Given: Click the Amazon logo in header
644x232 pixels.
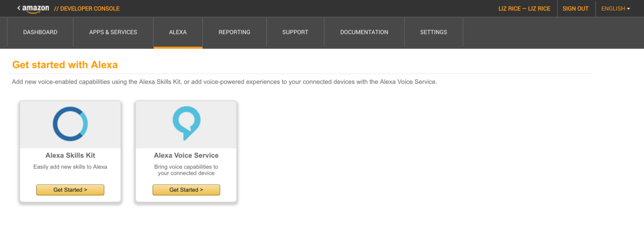Looking at the screenshot, I should pos(36,8).
